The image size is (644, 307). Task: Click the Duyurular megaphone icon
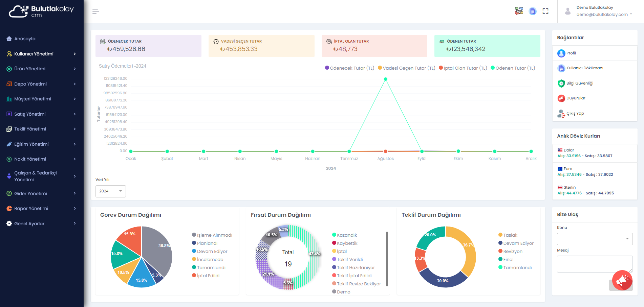click(x=561, y=98)
